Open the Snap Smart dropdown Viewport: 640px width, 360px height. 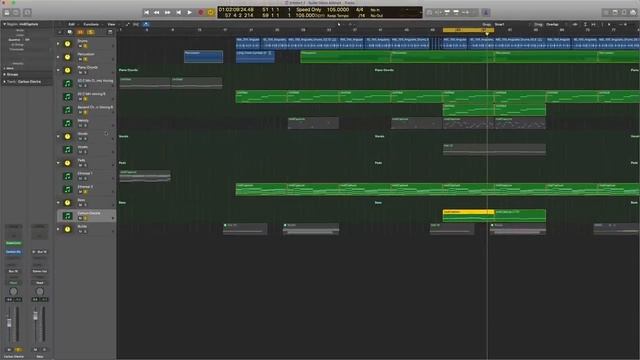500,24
